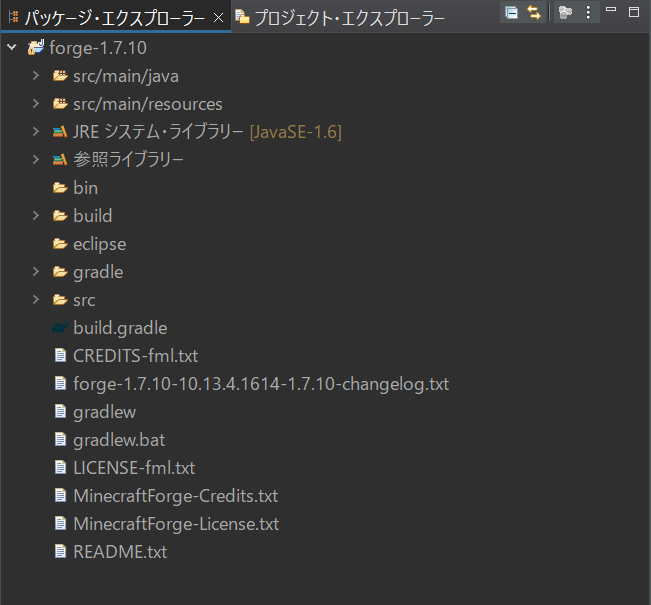Select the [JavaSE-1.6] library label

[x=296, y=132]
